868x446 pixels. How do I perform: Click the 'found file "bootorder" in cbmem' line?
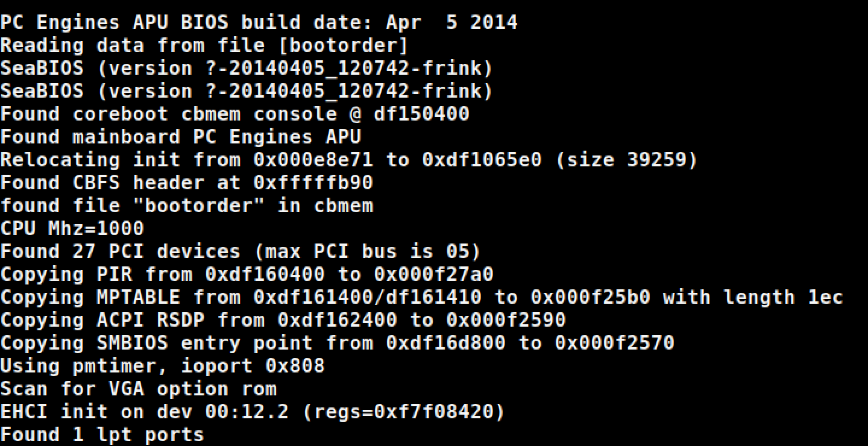[186, 206]
